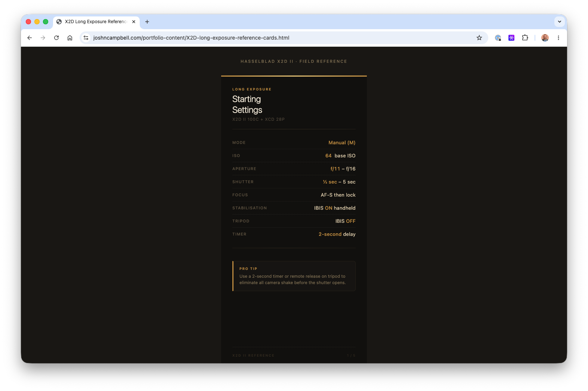The height and width of the screenshot is (391, 588).
Task: Go back to the previous page
Action: click(x=30, y=38)
